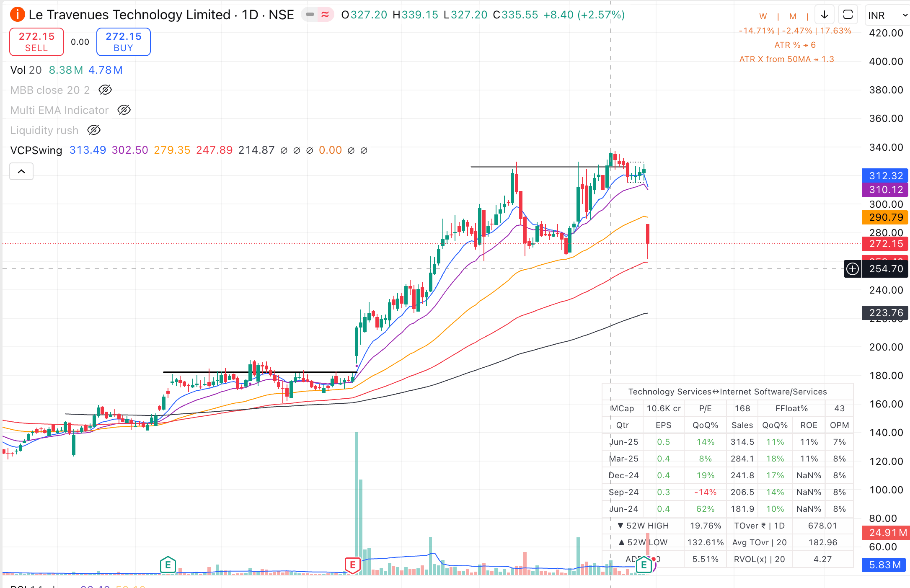Unhide the Liquidity rush indicator
The width and height of the screenshot is (910, 588).
tap(94, 130)
